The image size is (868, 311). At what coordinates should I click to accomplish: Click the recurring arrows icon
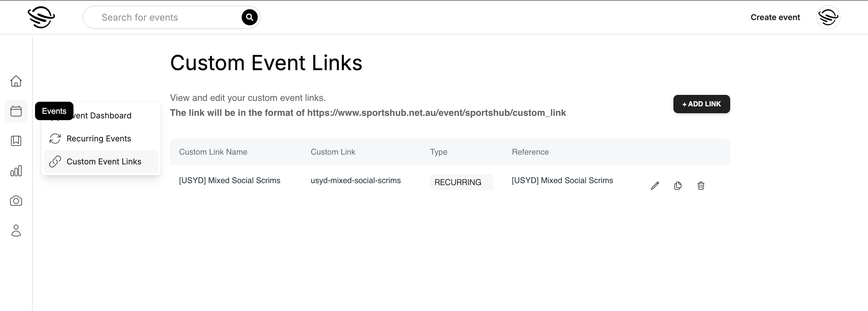tap(55, 139)
